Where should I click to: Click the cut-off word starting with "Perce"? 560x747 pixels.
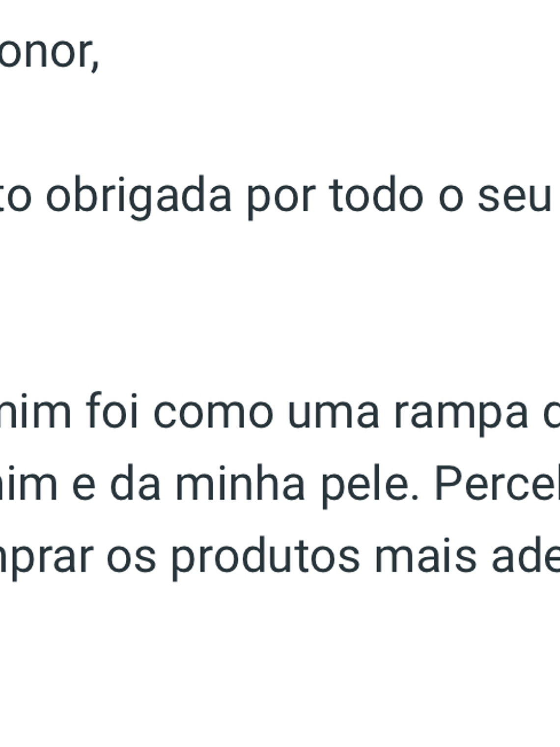coord(496,484)
